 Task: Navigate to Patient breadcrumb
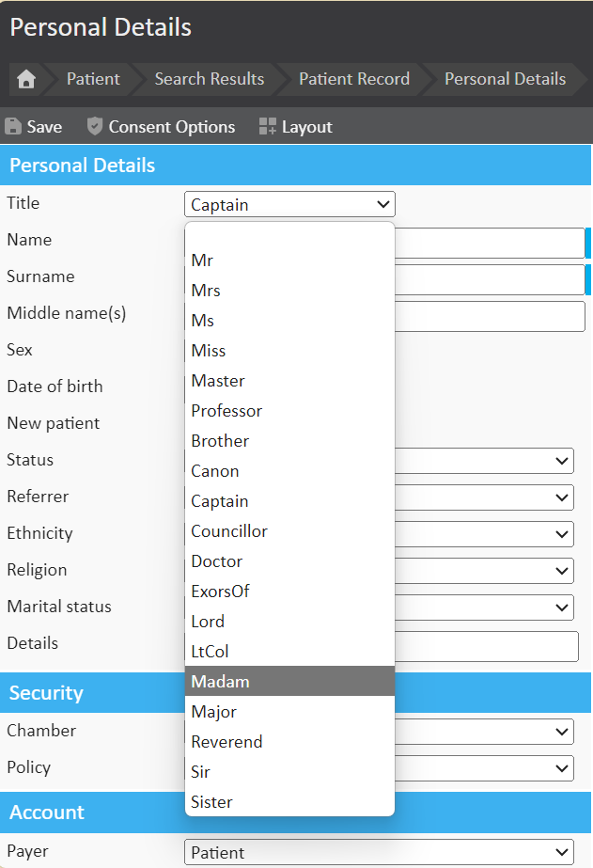93,80
